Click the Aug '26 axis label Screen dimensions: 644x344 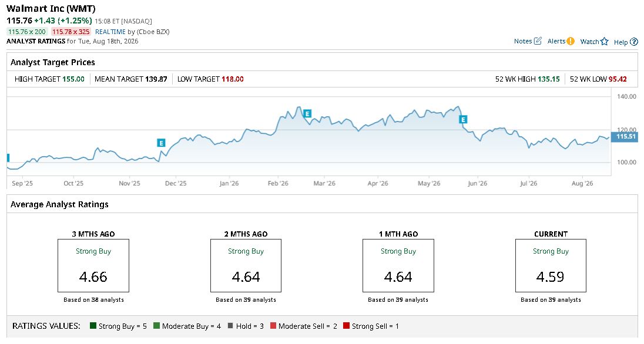coord(582,184)
